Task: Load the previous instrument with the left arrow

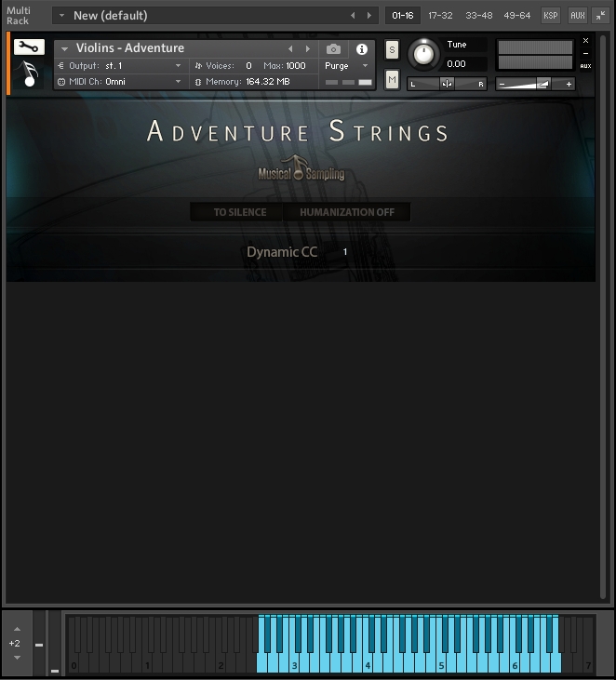Action: tap(290, 48)
